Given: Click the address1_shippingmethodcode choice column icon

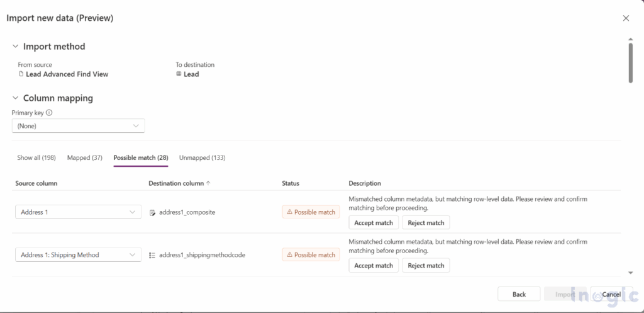Looking at the screenshot, I should tap(152, 255).
